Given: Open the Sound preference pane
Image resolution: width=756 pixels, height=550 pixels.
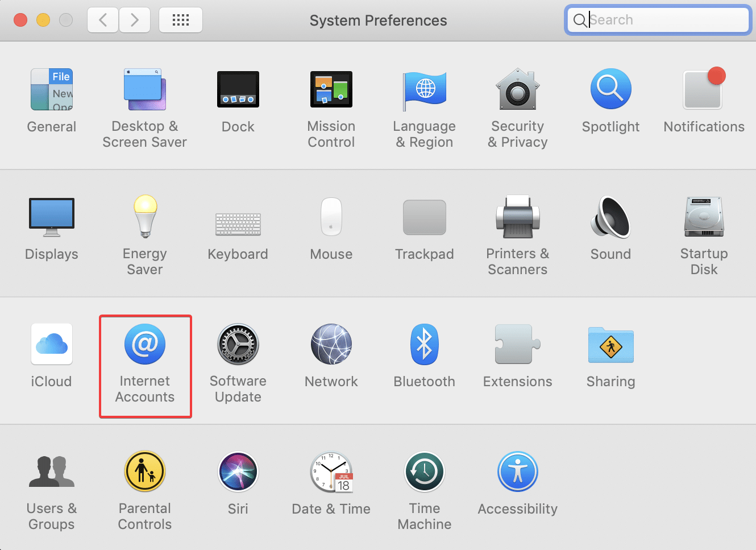Looking at the screenshot, I should coord(610,229).
